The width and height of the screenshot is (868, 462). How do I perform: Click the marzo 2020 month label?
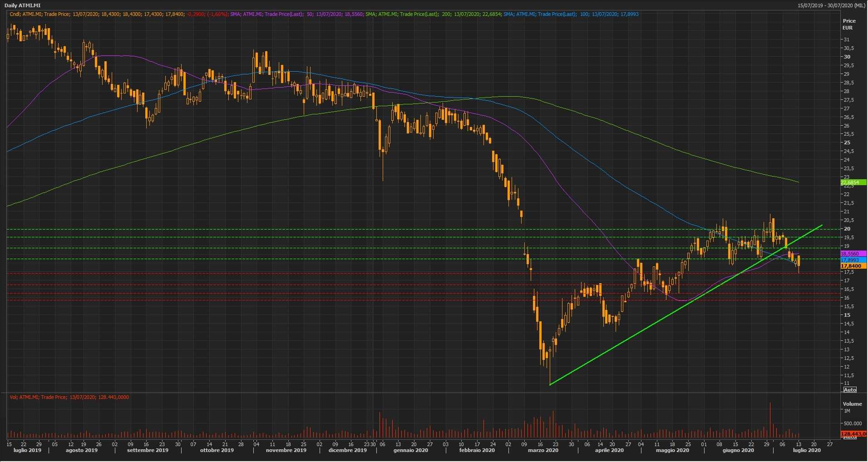click(542, 451)
